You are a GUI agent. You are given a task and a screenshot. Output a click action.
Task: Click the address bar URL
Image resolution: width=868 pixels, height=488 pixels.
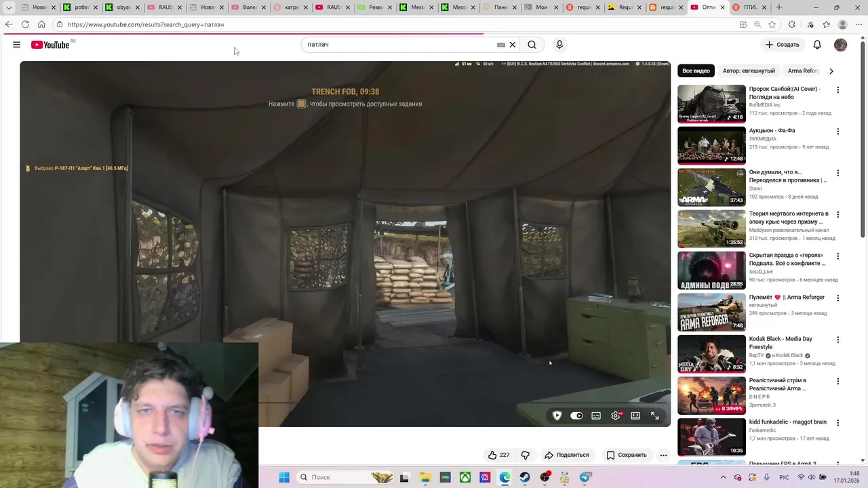point(146,24)
